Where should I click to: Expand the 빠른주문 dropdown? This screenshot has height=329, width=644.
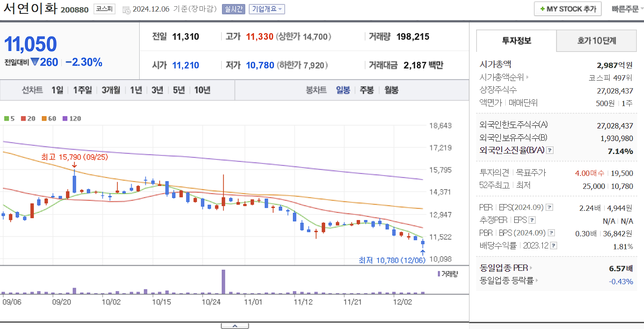tap(628, 9)
